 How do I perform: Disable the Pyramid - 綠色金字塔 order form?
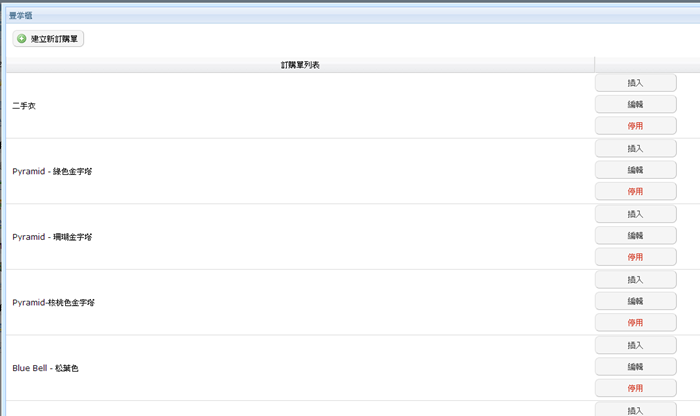click(x=636, y=191)
